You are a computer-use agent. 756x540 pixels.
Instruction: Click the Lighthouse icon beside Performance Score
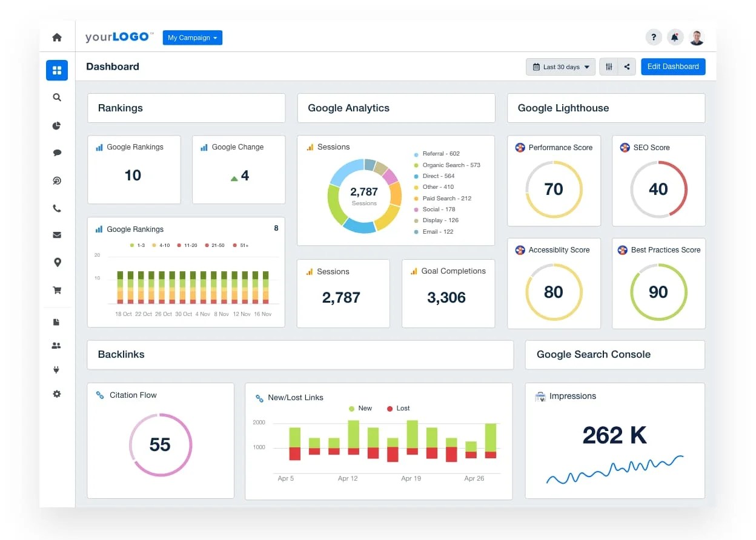click(520, 147)
